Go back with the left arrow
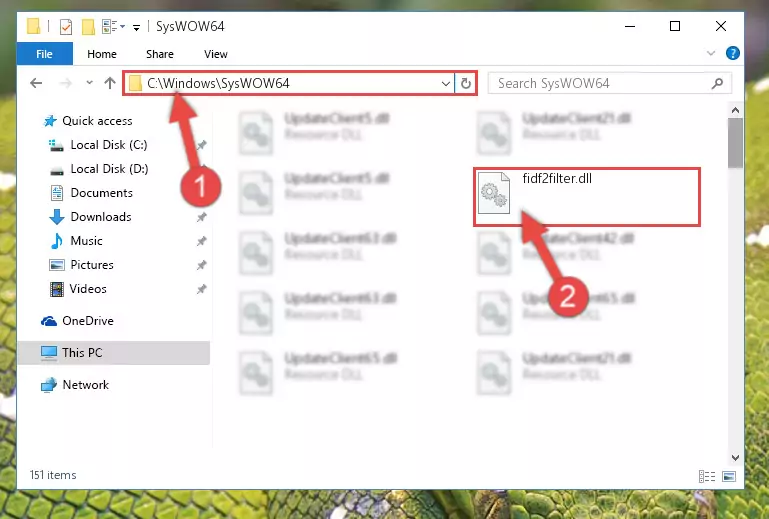The image size is (769, 519). [36, 83]
